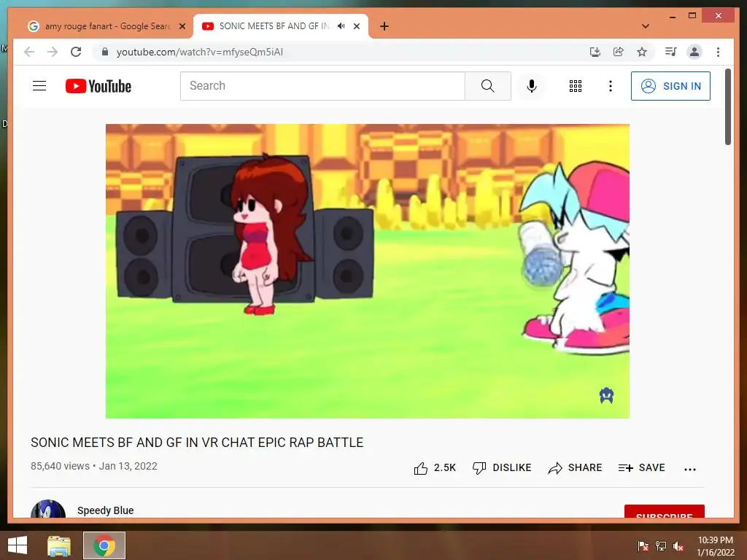Open the taskbar clock and date
The image size is (747, 560).
[715, 546]
